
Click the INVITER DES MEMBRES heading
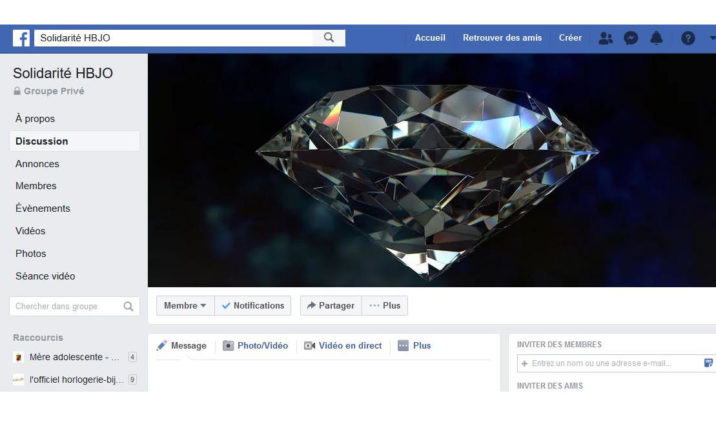(x=559, y=344)
